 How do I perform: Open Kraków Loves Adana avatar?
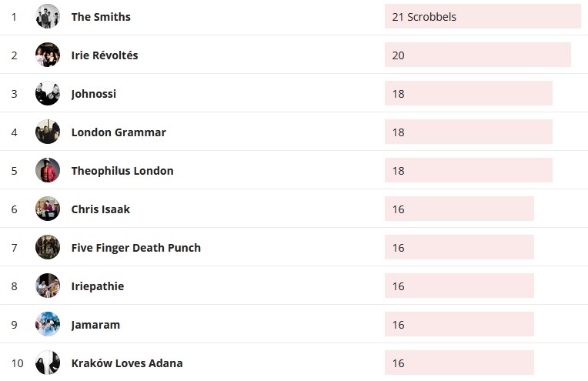point(48,363)
